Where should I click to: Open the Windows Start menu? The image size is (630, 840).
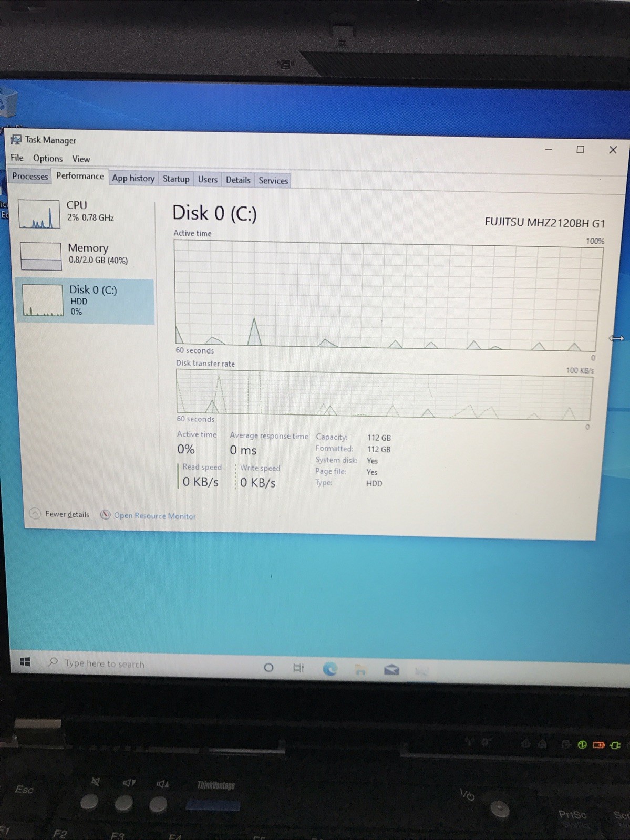[x=25, y=662]
